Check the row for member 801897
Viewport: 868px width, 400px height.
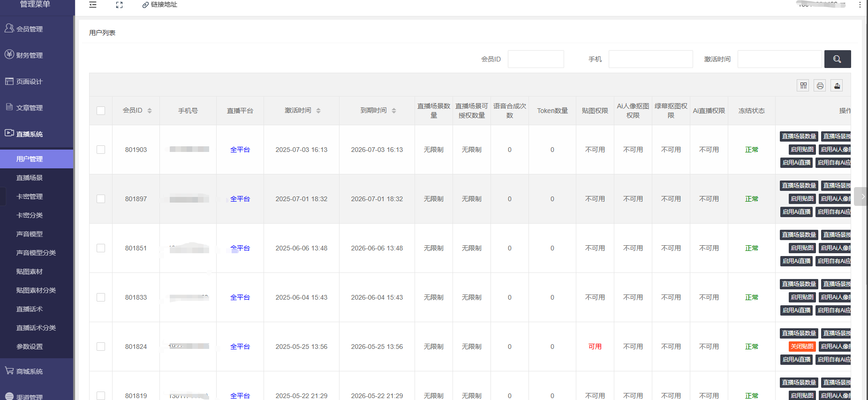coord(101,199)
